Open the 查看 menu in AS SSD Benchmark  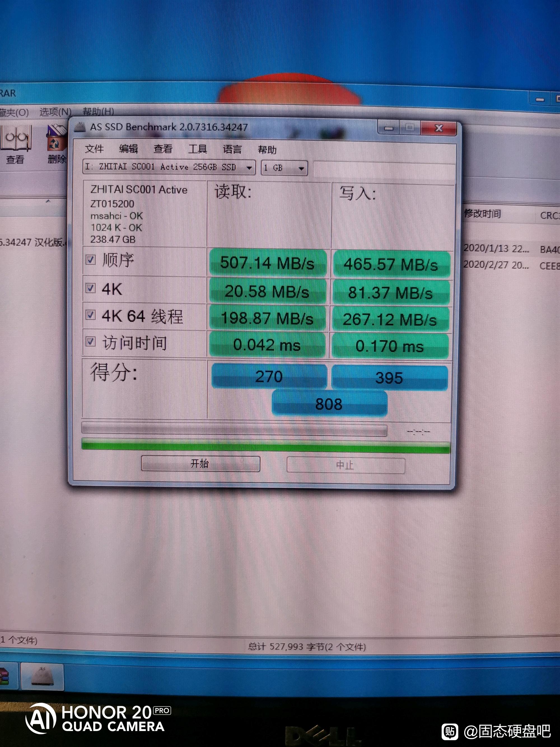[x=163, y=149]
